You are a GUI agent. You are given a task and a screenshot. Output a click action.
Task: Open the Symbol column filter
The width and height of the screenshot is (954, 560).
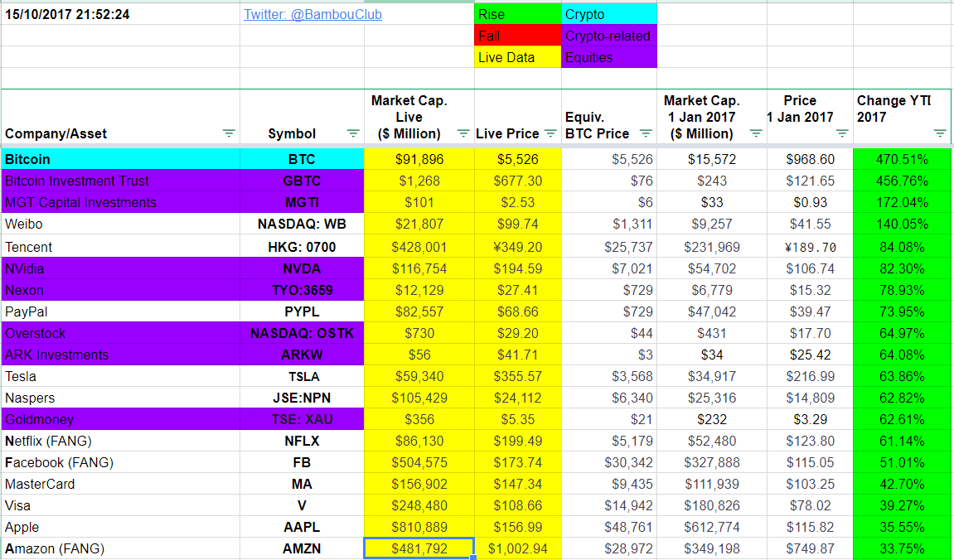pos(353,133)
